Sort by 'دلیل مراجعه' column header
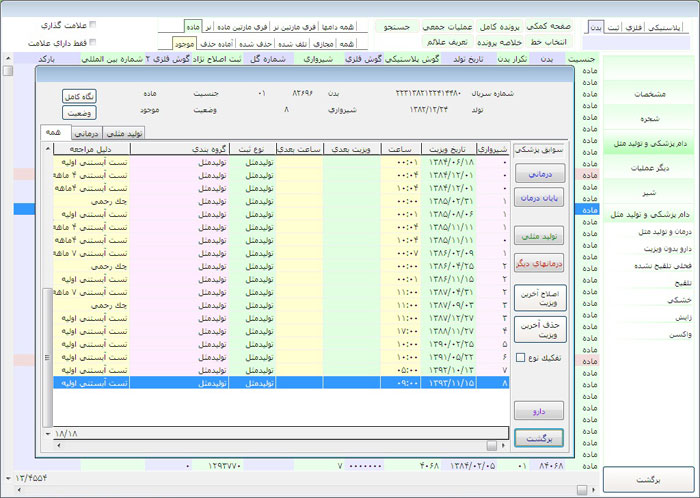The height and width of the screenshot is (498, 700). [92, 149]
